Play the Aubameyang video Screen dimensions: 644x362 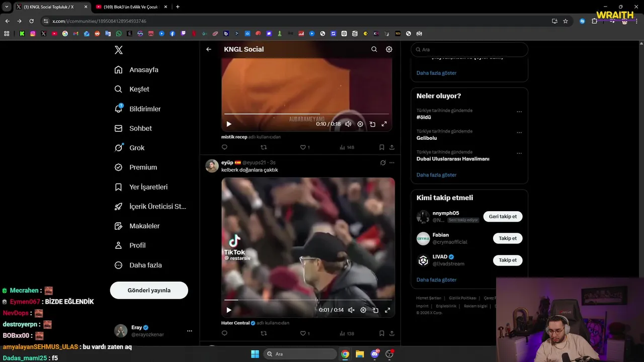[229, 124]
